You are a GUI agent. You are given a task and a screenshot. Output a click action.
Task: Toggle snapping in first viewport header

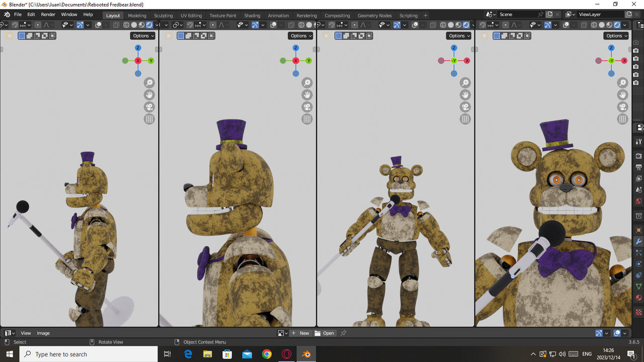[15, 25]
